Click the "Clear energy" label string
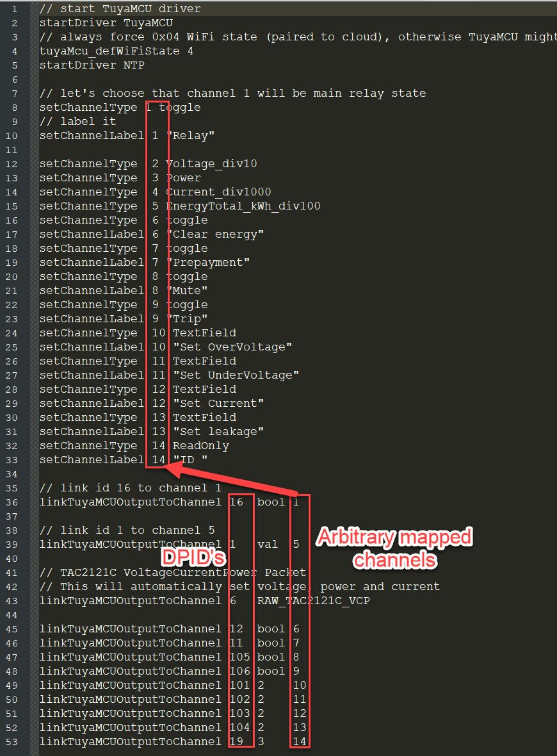557x756 pixels. tap(215, 234)
